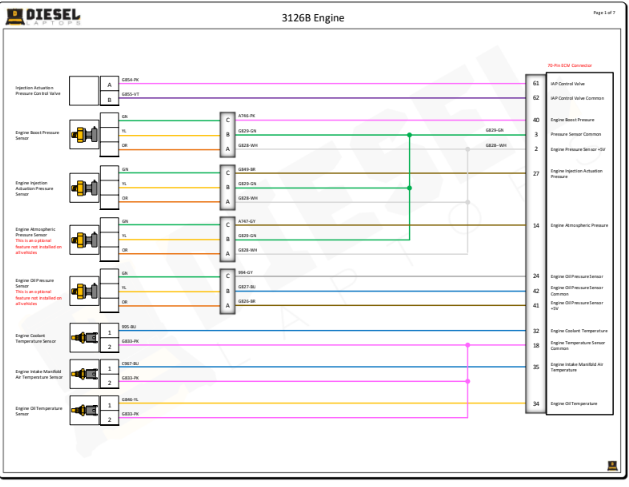
Task: Click wire label 'G854-PK'
Action: coord(130,80)
